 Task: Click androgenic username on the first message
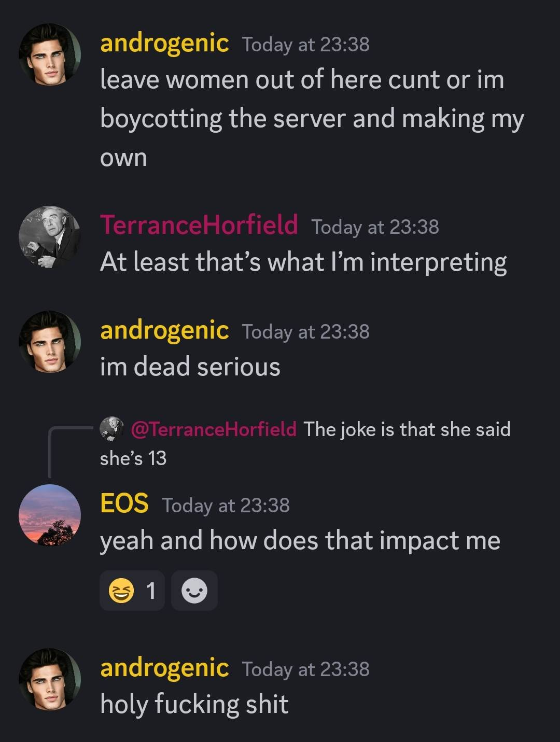pyautogui.click(x=164, y=43)
